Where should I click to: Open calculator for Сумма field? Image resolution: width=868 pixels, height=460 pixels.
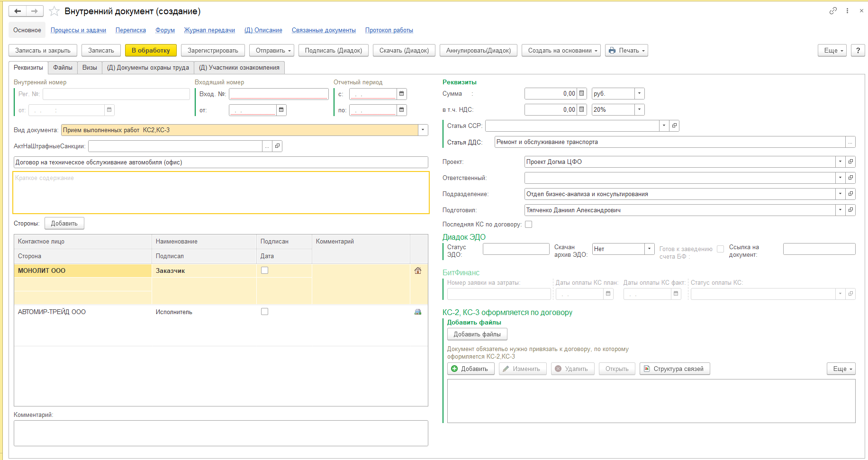582,94
